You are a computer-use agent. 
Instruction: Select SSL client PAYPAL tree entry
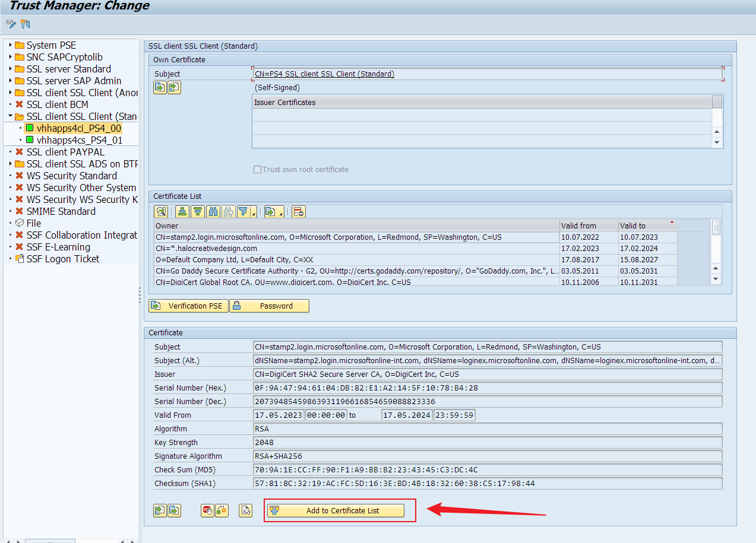tap(65, 152)
